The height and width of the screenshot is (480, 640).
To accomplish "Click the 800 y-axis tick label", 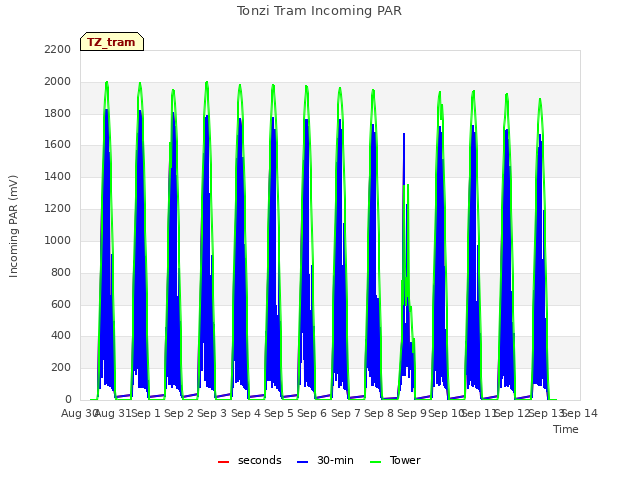I will point(61,272).
